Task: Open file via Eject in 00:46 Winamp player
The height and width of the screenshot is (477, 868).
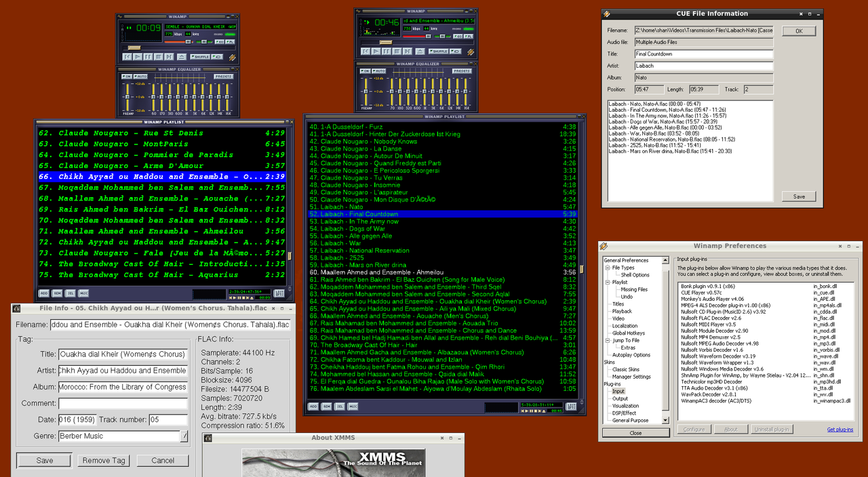Action: (420, 51)
